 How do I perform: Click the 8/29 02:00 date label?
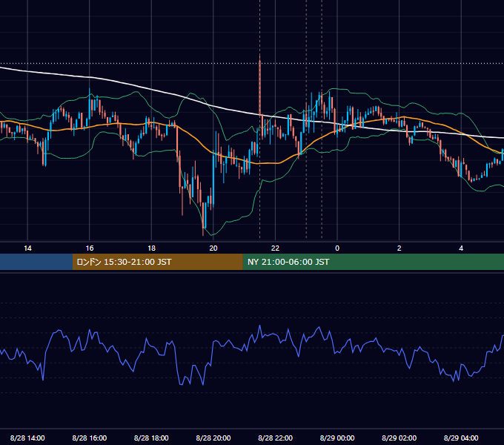click(399, 438)
